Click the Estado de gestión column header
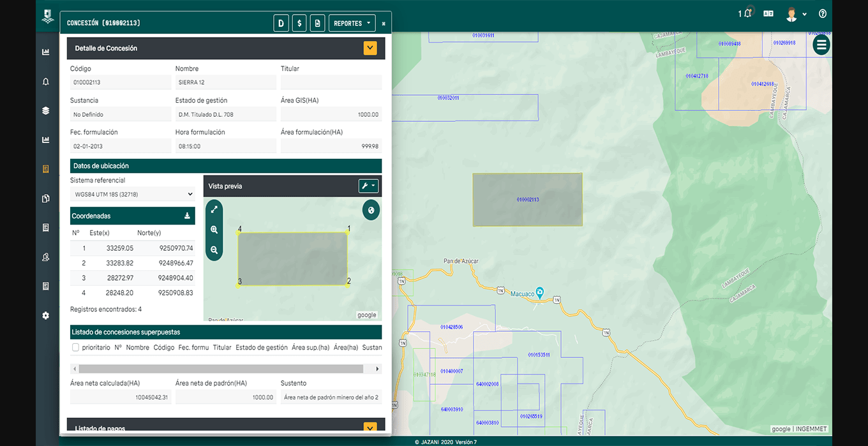The height and width of the screenshot is (446, 868). pos(262,348)
